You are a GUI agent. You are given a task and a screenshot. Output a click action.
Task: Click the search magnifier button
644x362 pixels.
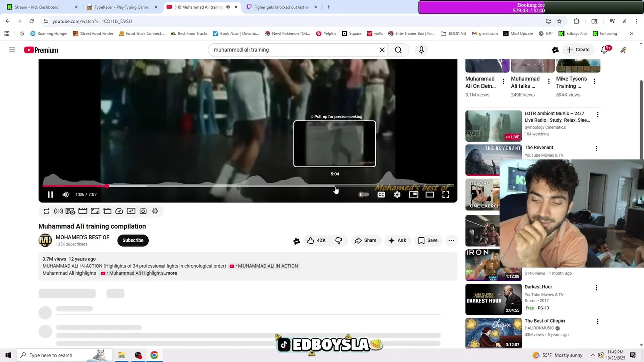pyautogui.click(x=398, y=50)
